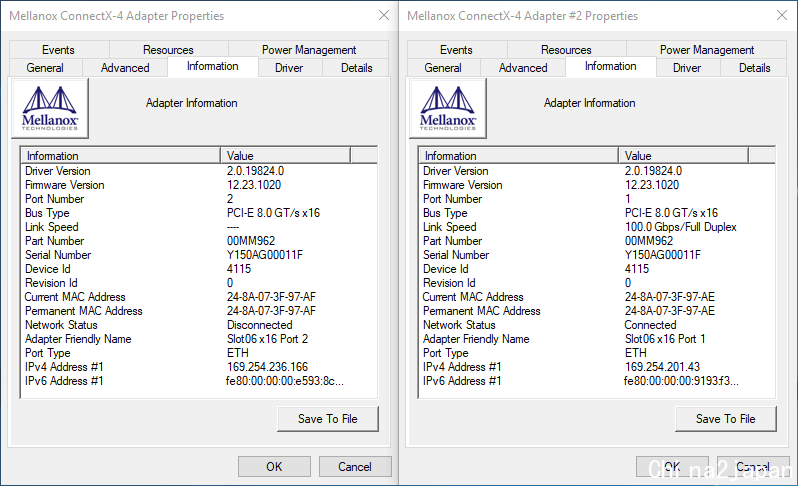This screenshot has height=486, width=798.
Task: Click Current MAC Address value 24-8A-07-3F-97-AE
Action: click(670, 297)
